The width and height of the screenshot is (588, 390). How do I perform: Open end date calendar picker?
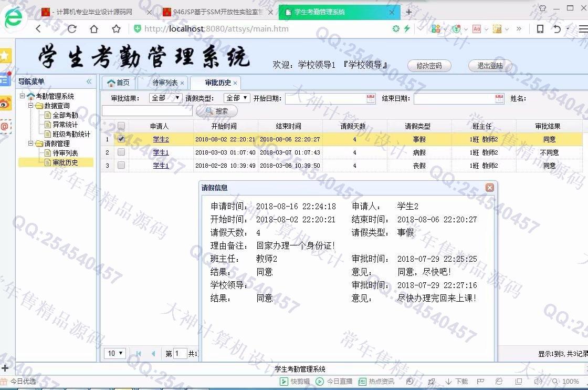point(499,98)
